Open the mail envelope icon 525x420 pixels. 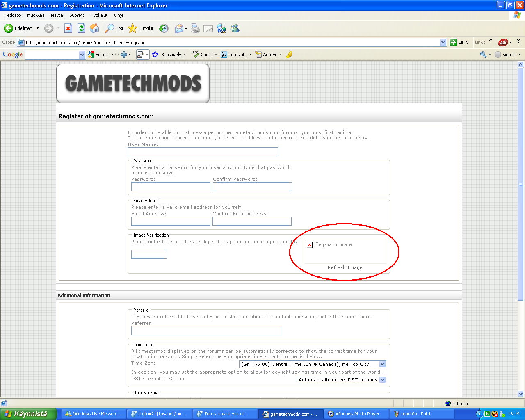point(179,28)
